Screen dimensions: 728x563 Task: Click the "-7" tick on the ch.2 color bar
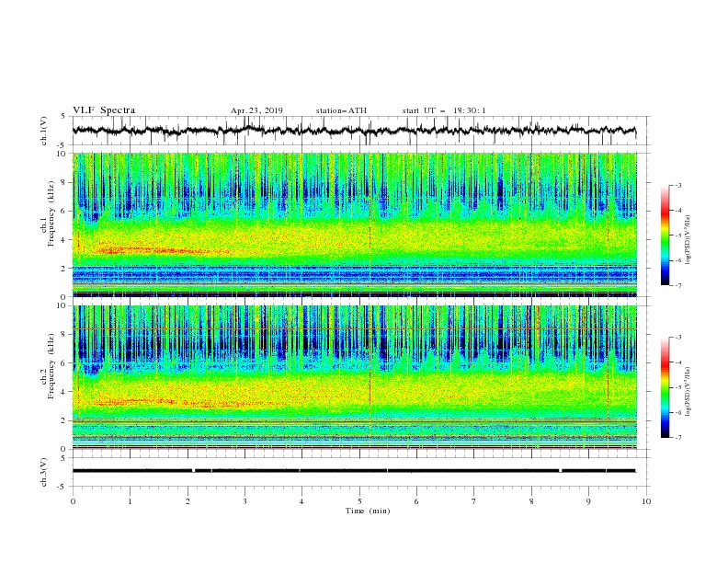pos(678,437)
